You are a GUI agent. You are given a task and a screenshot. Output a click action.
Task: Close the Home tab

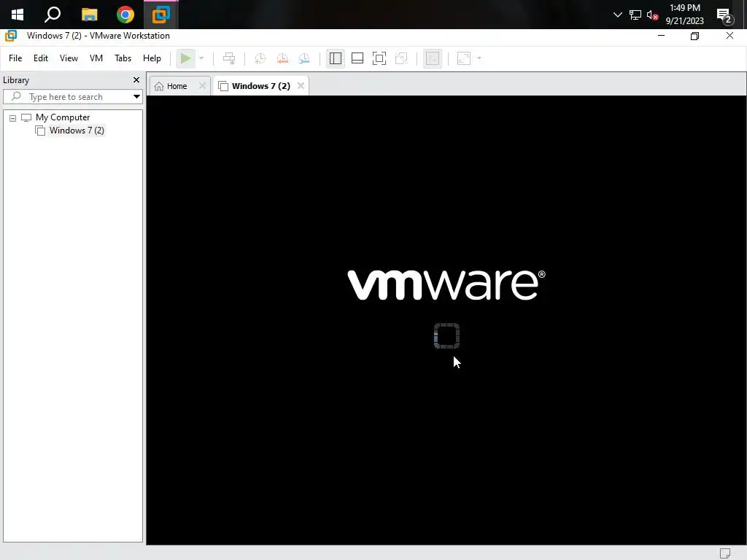coord(202,86)
